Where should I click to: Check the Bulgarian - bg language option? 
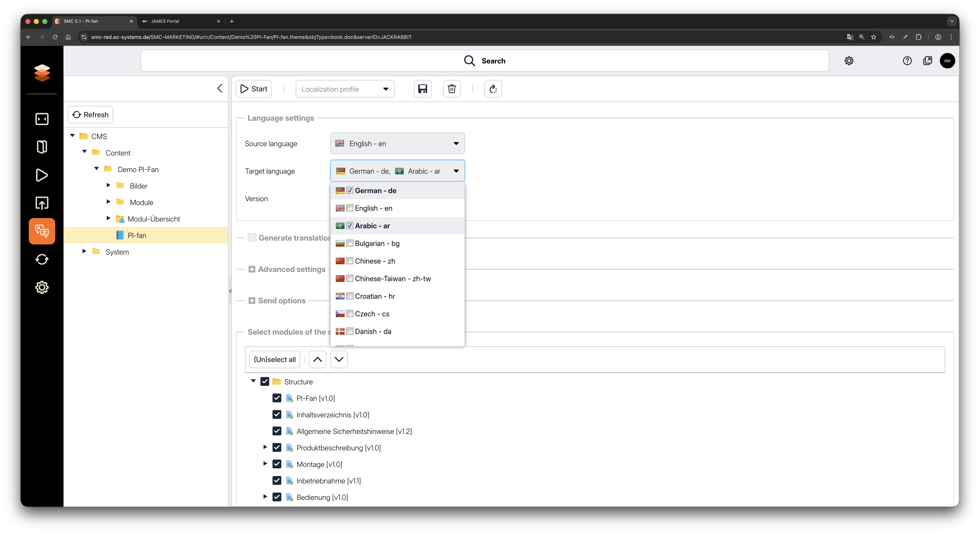pyautogui.click(x=350, y=243)
